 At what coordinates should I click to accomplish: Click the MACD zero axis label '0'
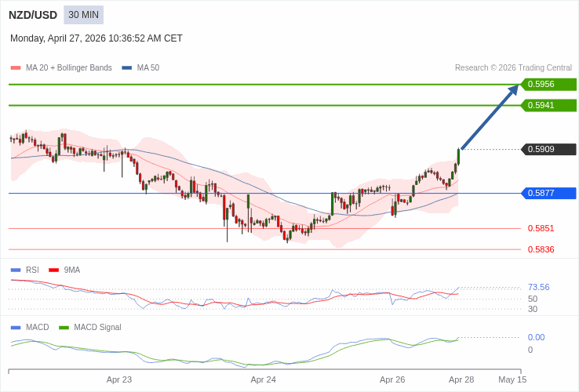530,350
